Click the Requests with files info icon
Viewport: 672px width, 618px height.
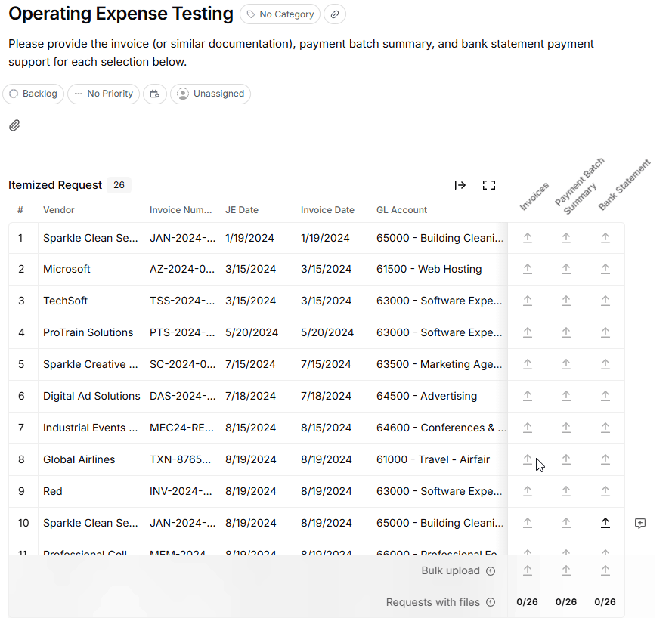click(491, 602)
